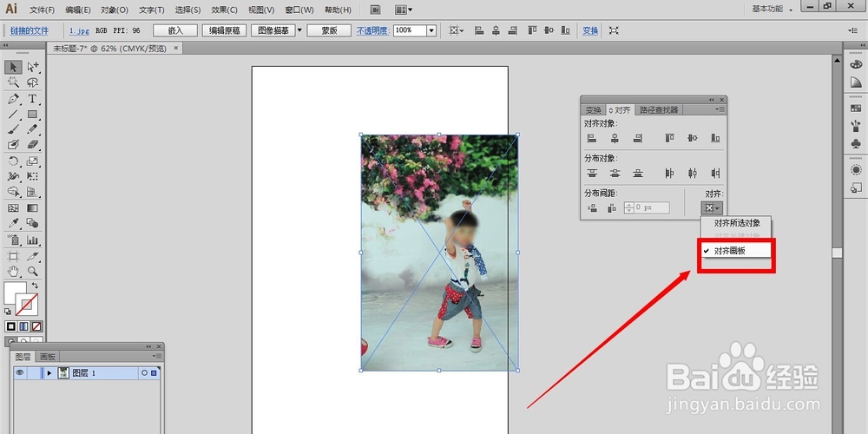Toggle visibility eye of 图层 1
This screenshot has width=868, height=434.
20,372
